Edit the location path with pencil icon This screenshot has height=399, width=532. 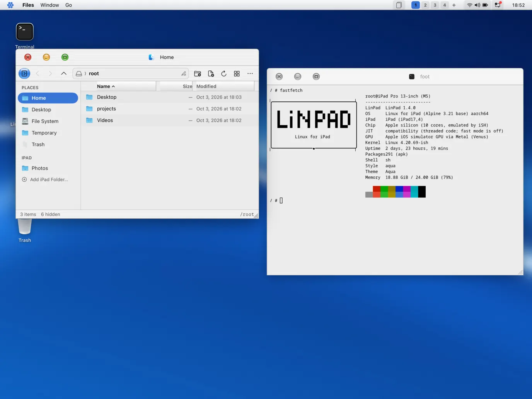click(x=184, y=73)
